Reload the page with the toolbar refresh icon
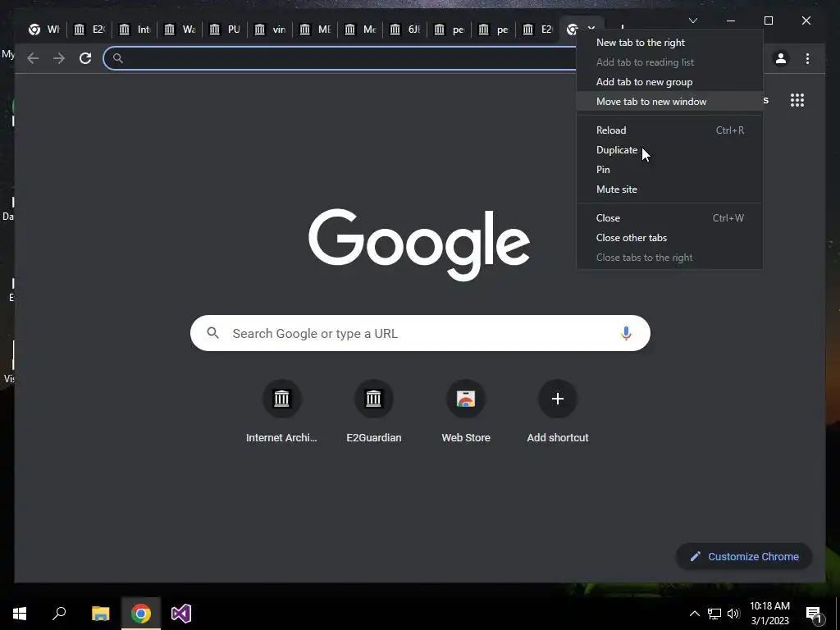840x630 pixels. pyautogui.click(x=85, y=58)
